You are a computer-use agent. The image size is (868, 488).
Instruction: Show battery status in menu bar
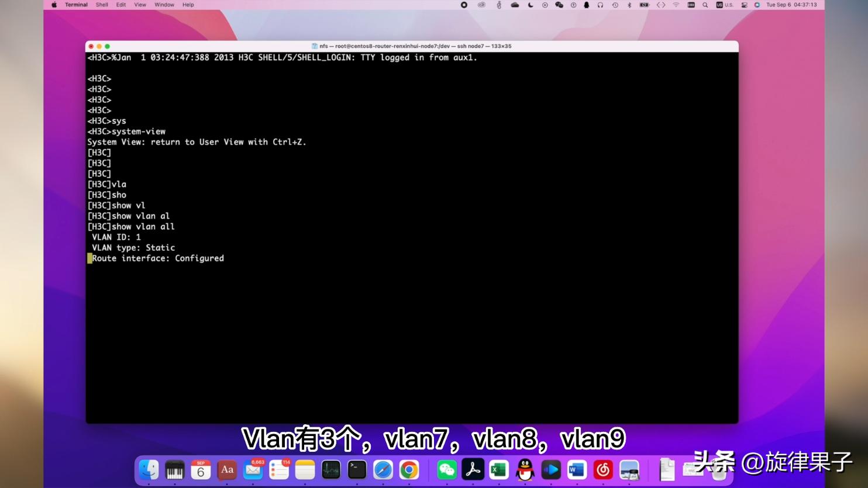pyautogui.click(x=644, y=5)
